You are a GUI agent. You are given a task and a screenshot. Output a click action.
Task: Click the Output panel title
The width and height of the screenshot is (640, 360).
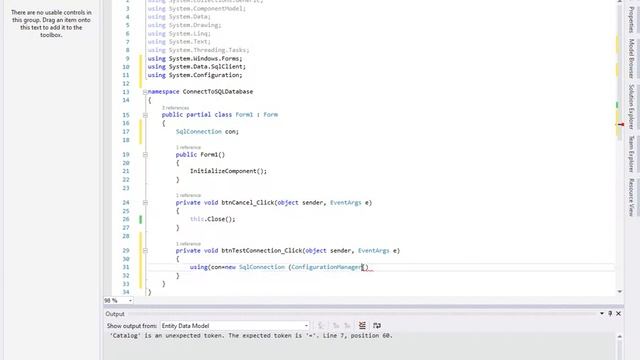tap(115, 314)
